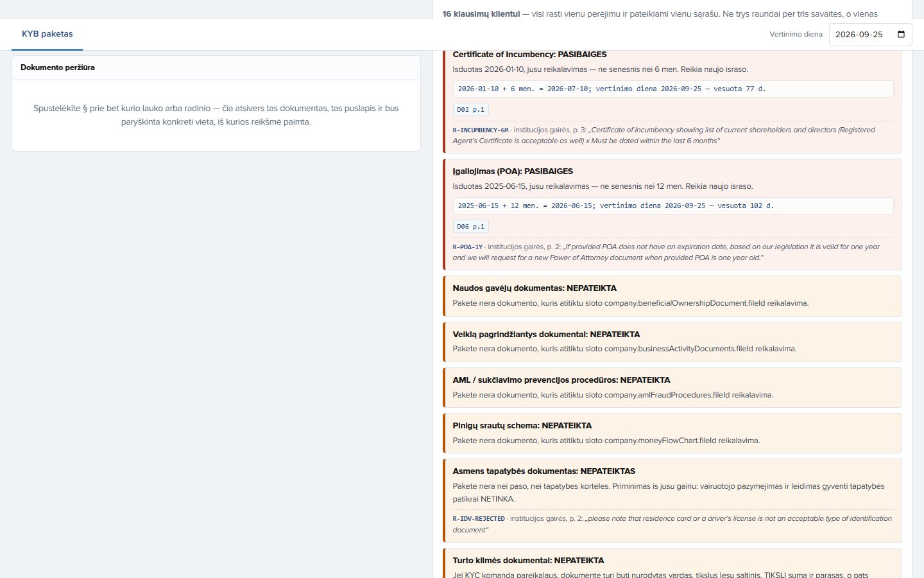Click the text 'Pakete nera nei paso, nei tapatybes korteles'
Screen dimensions: 924x578
pyautogui.click(x=669, y=493)
